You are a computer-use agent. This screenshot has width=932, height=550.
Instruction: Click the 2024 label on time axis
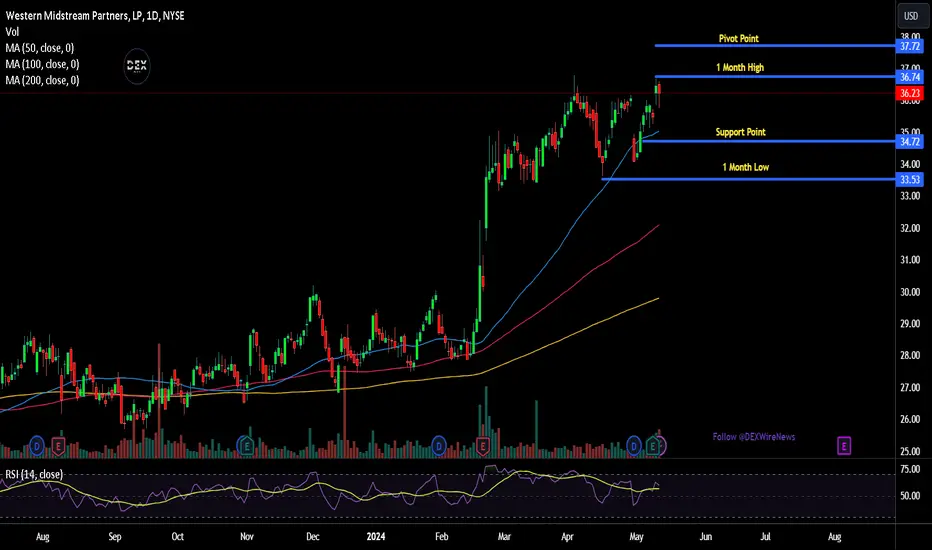click(376, 537)
